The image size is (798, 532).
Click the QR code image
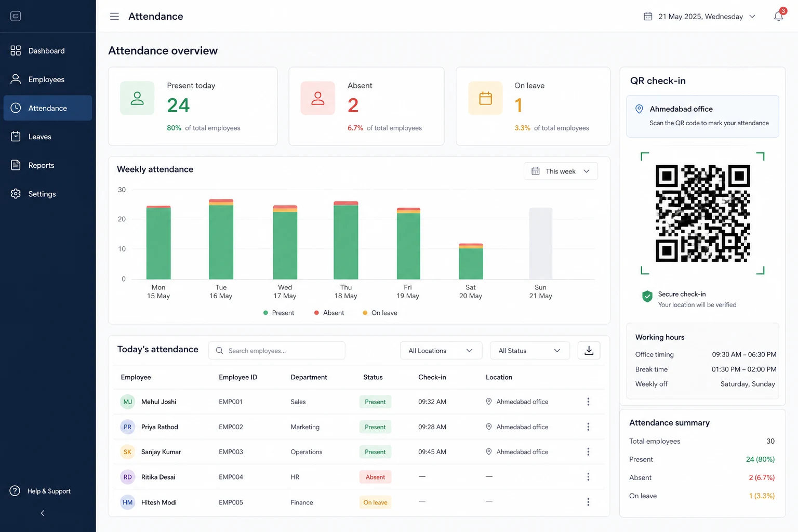point(702,213)
